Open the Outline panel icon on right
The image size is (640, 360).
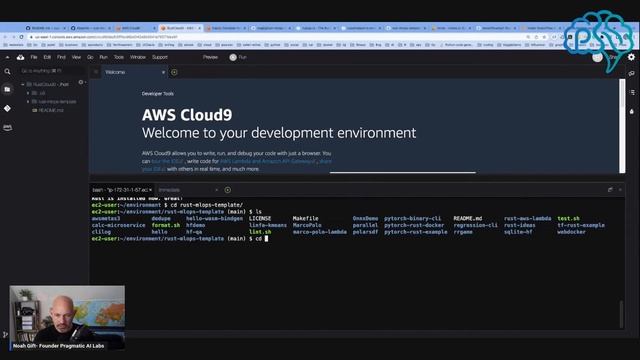click(x=632, y=93)
